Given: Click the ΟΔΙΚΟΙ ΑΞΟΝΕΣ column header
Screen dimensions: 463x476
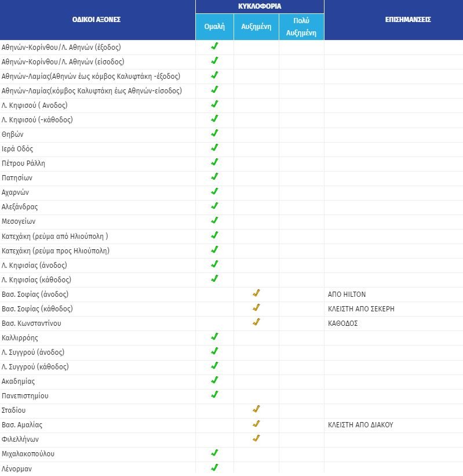Looking at the screenshot, I should 97,20.
